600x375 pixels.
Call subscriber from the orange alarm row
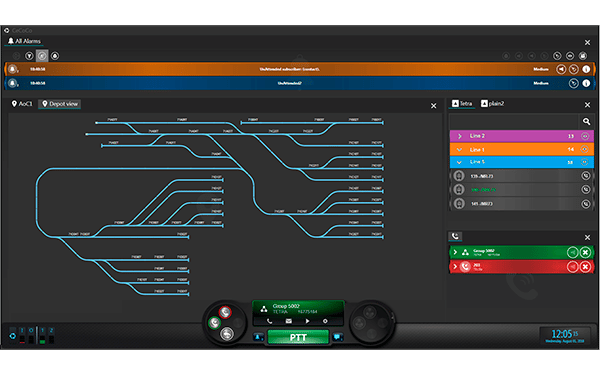coord(573,69)
